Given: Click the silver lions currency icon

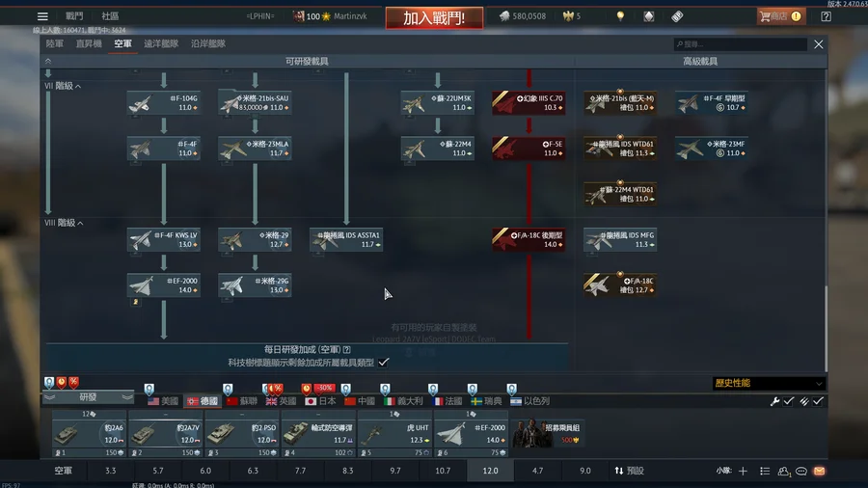Looking at the screenshot, I should pos(504,16).
